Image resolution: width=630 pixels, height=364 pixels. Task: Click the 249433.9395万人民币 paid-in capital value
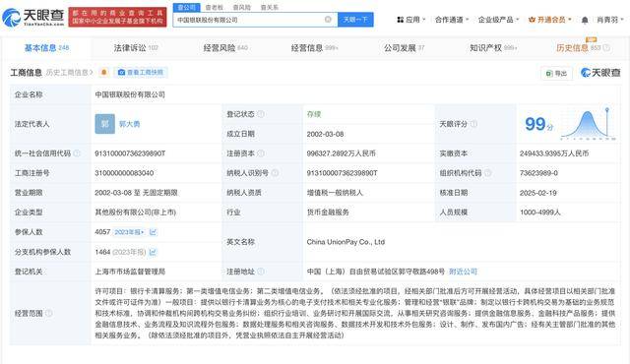554,153
